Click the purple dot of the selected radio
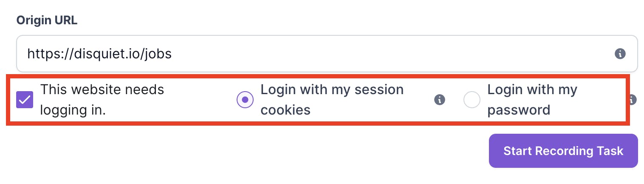The width and height of the screenshot is (644, 184). point(245,100)
